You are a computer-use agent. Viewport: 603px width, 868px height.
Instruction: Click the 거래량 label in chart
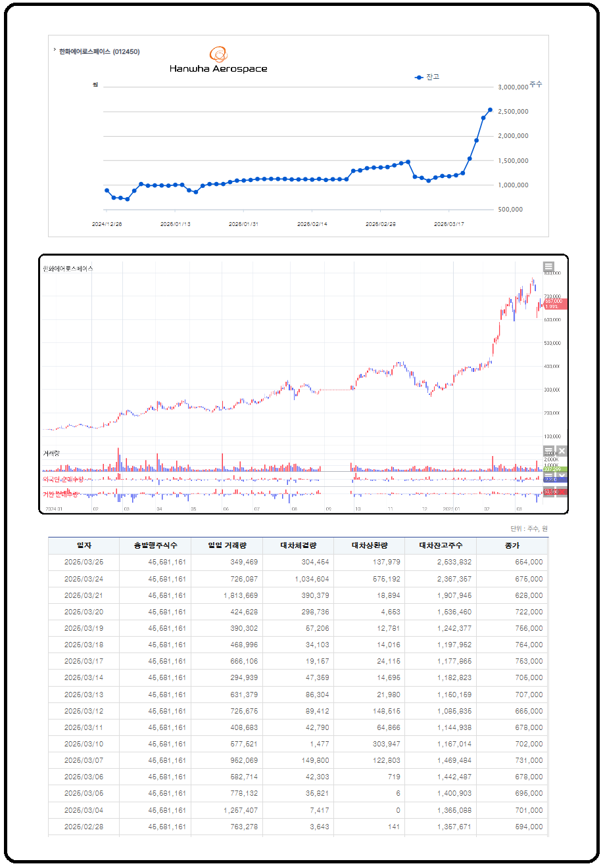point(51,453)
